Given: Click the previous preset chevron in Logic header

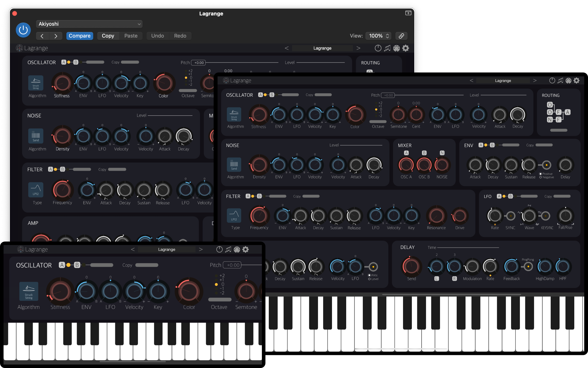Looking at the screenshot, I should click(42, 36).
